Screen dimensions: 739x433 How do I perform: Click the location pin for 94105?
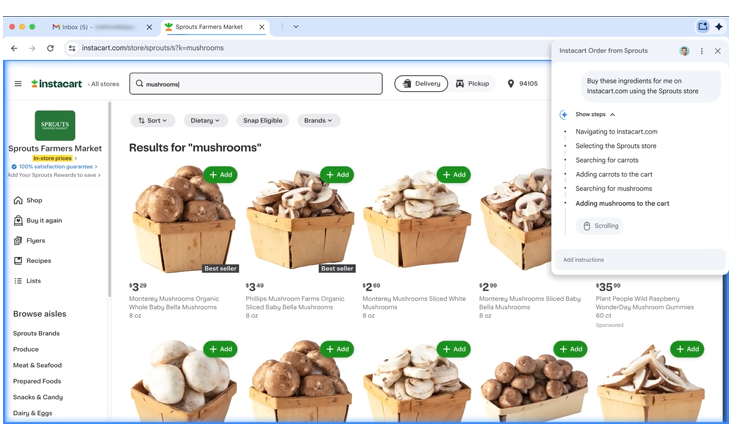click(510, 84)
